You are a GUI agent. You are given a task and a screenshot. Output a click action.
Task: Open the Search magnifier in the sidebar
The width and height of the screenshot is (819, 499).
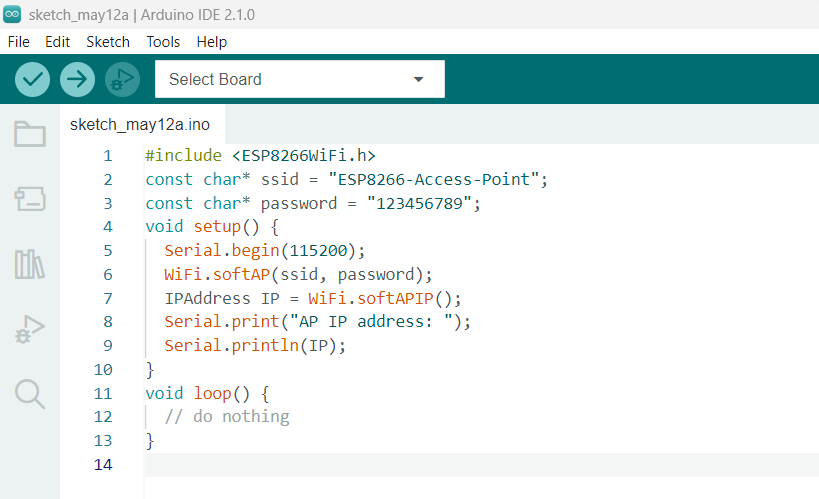[30, 394]
